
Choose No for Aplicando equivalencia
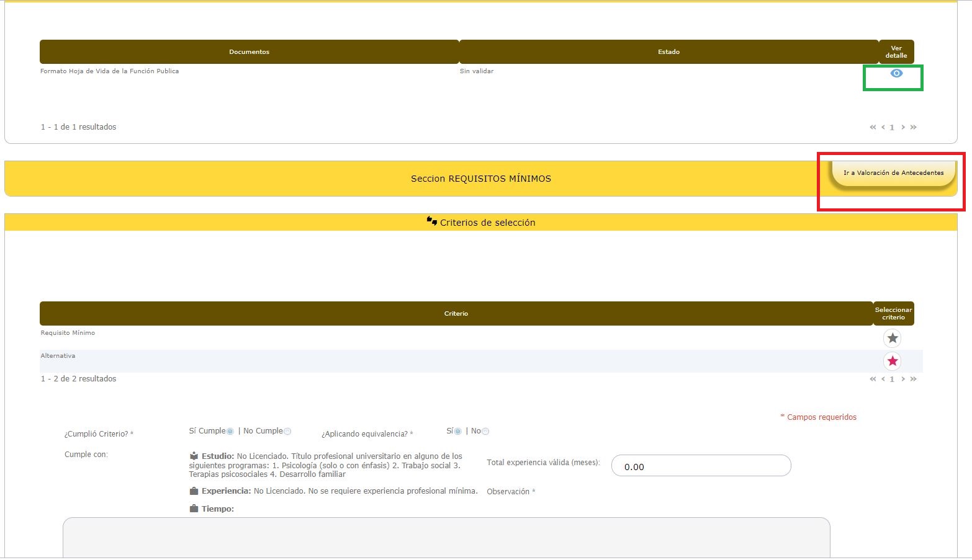(x=485, y=432)
